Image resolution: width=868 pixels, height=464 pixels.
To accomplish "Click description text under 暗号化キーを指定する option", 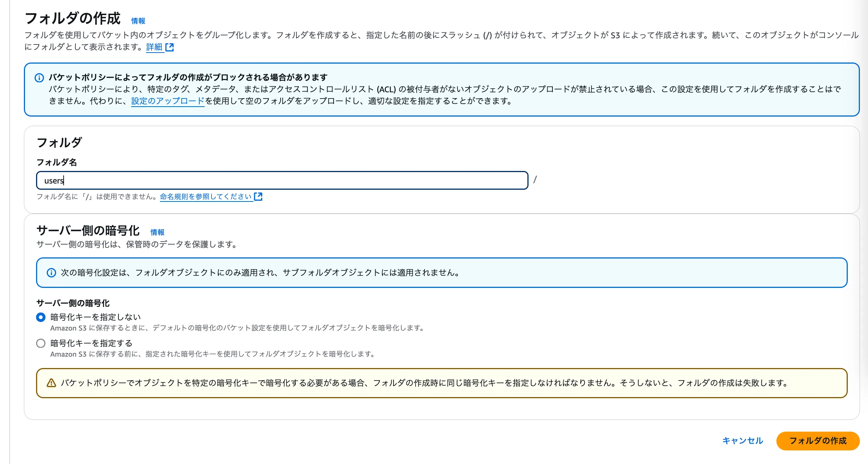I will (212, 354).
